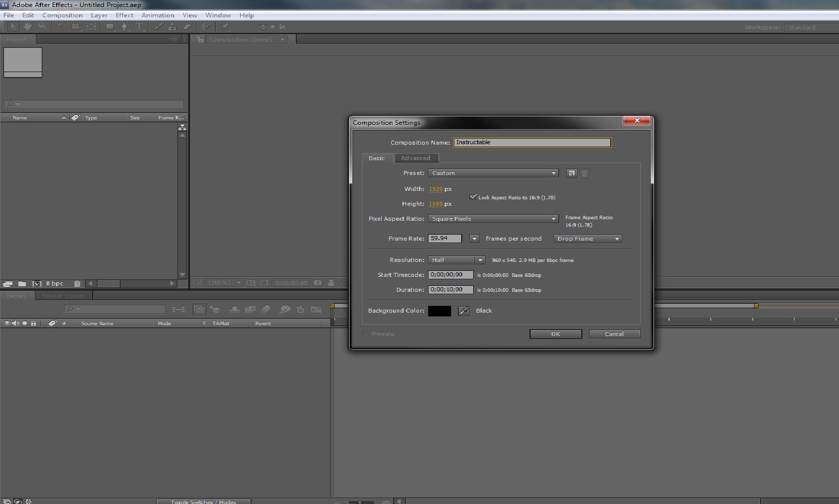Toggle the hide shy layers switch in timeline
839x504 pixels.
click(235, 309)
